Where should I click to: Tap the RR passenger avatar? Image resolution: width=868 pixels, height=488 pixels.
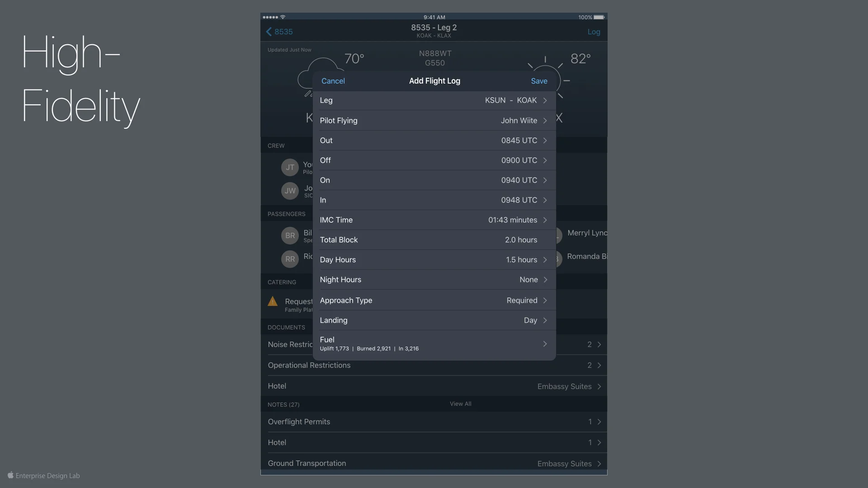click(290, 259)
